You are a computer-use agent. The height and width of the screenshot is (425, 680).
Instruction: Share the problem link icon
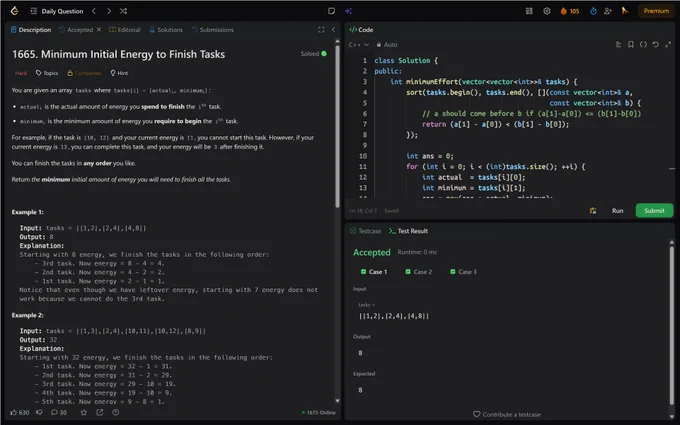click(99, 412)
